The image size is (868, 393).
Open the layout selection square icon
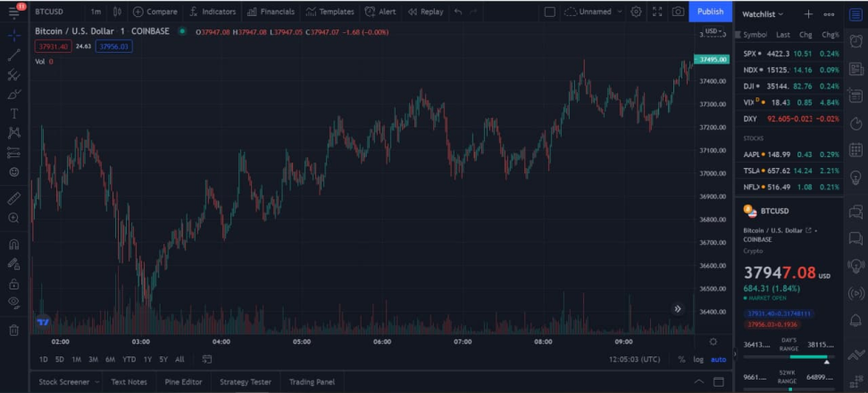[x=550, y=12]
